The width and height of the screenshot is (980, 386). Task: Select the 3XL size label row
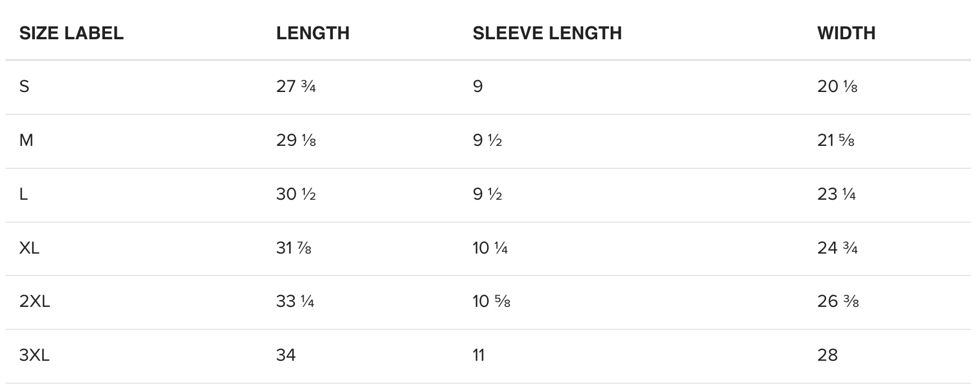point(488,356)
